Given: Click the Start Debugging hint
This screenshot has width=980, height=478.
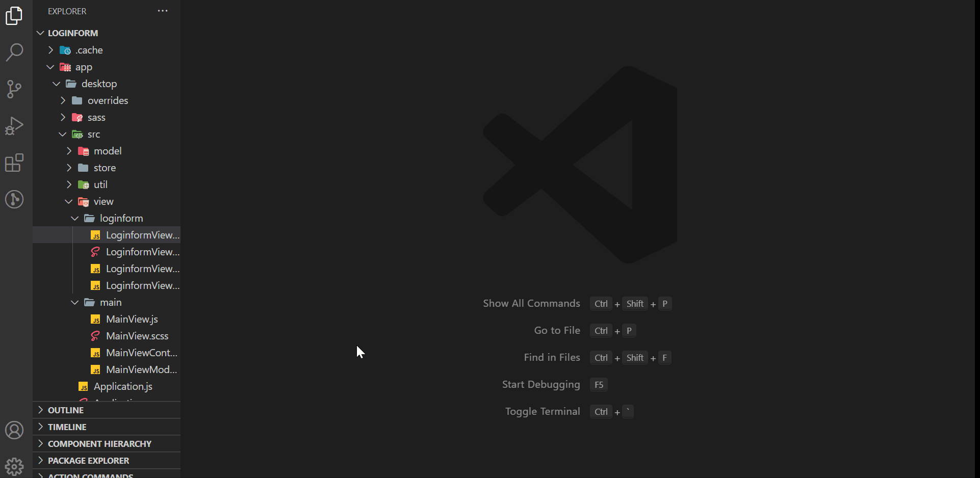Looking at the screenshot, I should (x=541, y=384).
